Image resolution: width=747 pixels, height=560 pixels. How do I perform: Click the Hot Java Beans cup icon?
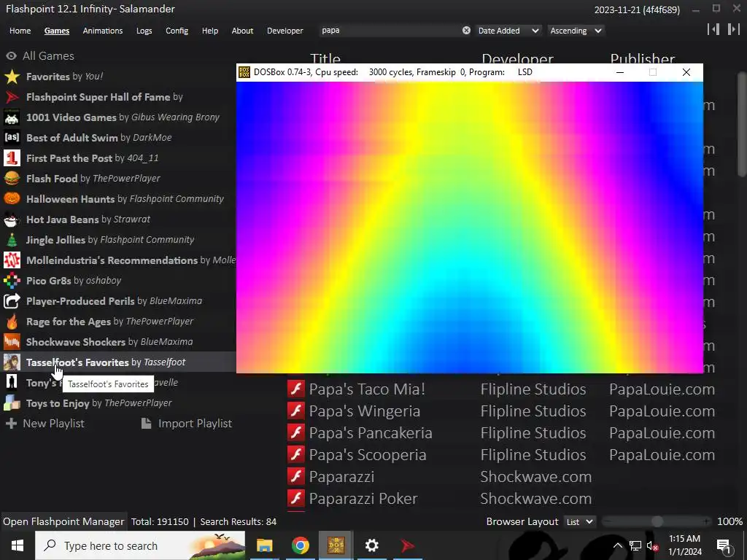point(12,219)
